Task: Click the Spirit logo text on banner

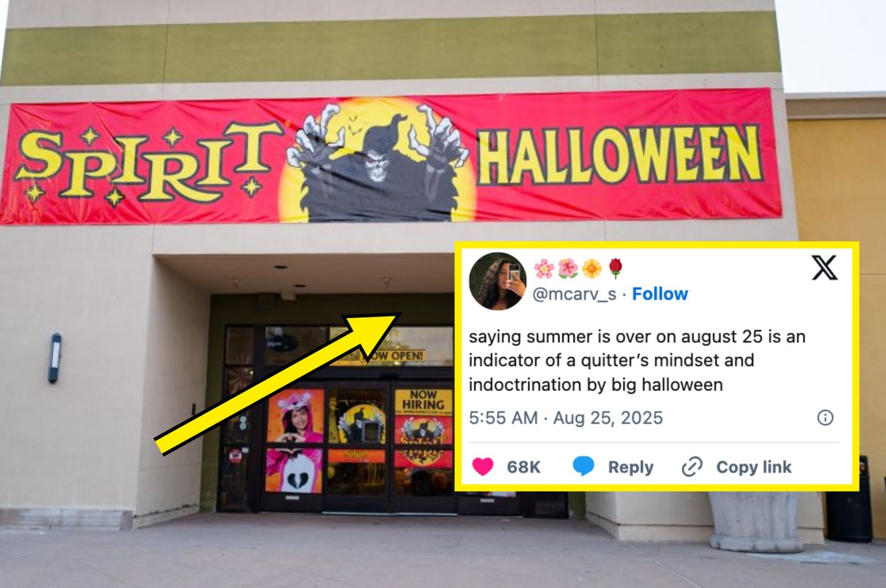Action: 146,162
